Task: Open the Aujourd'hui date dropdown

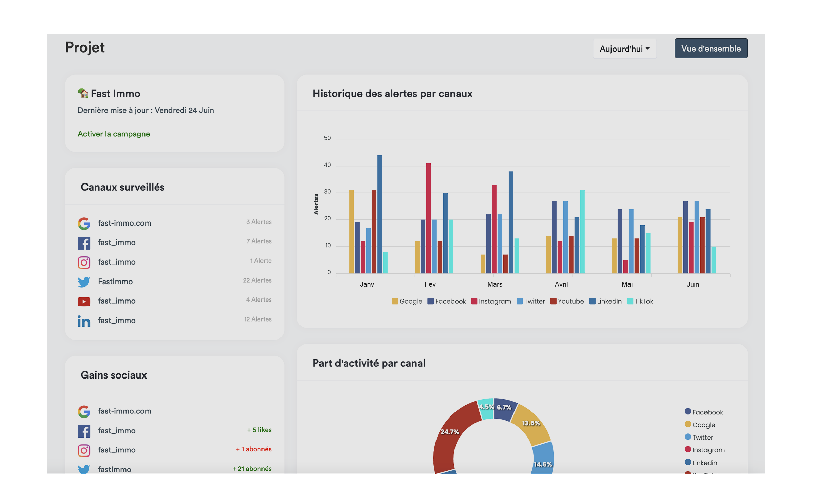Action: (624, 49)
